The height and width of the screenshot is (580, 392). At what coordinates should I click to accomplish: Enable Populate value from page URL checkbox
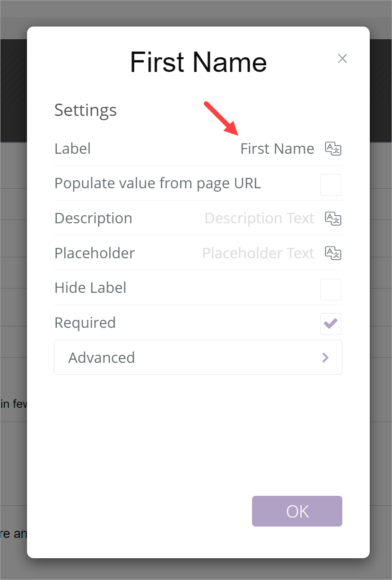pyautogui.click(x=331, y=185)
